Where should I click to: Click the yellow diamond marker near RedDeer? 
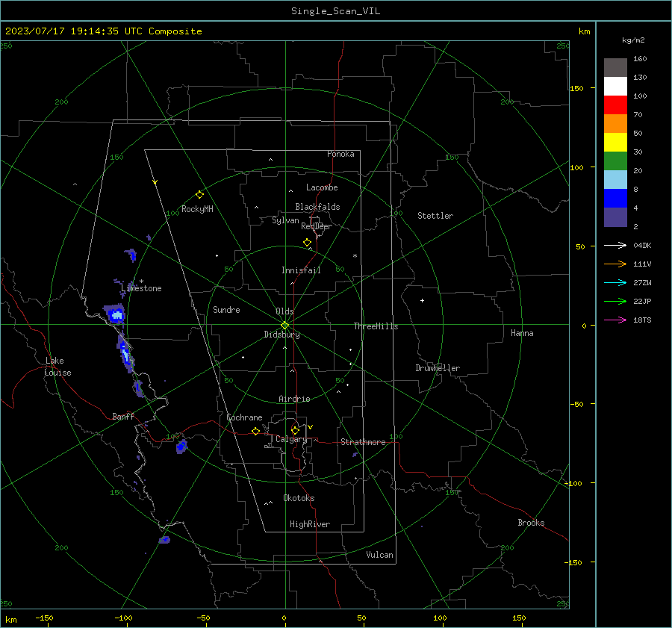point(307,243)
